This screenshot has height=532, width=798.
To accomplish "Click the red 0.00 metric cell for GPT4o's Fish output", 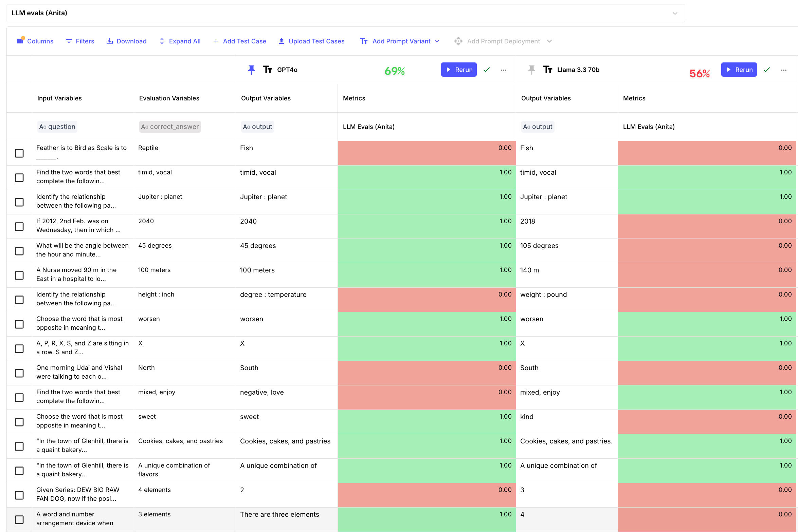I will coord(427,153).
